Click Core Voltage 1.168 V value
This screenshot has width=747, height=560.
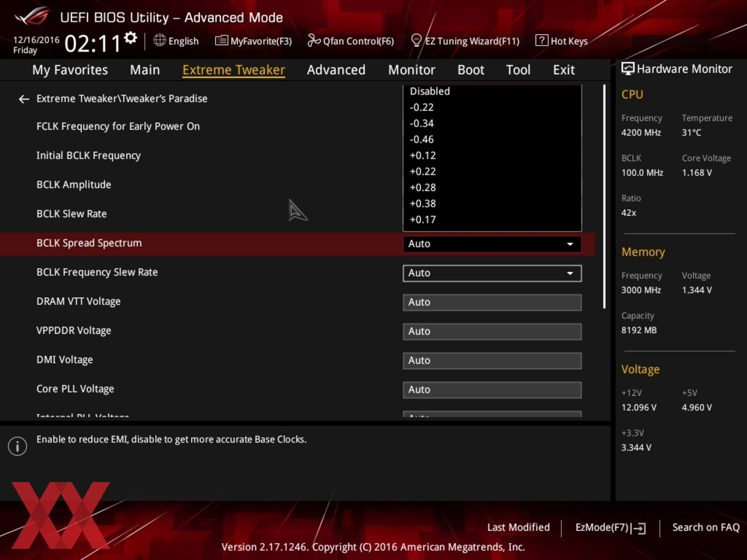(x=696, y=172)
